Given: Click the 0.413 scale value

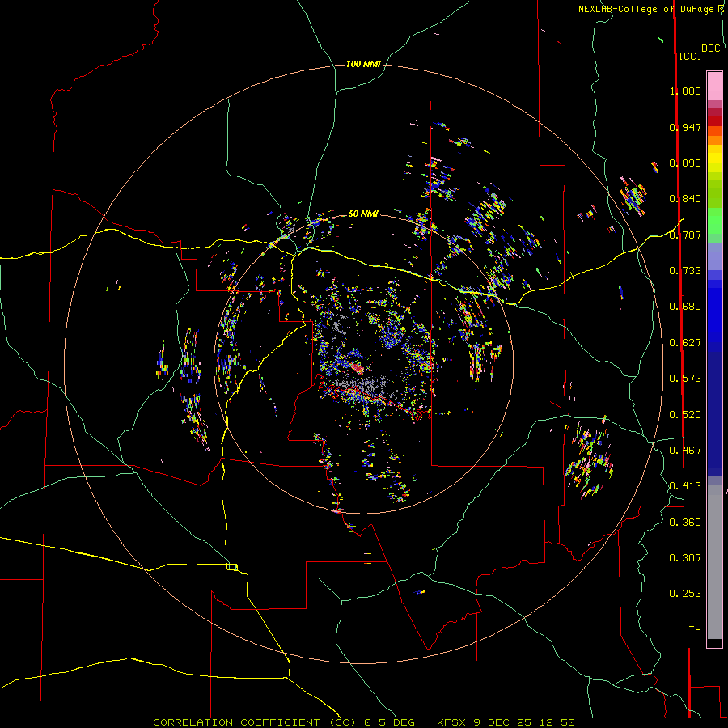Looking at the screenshot, I should 685,486.
